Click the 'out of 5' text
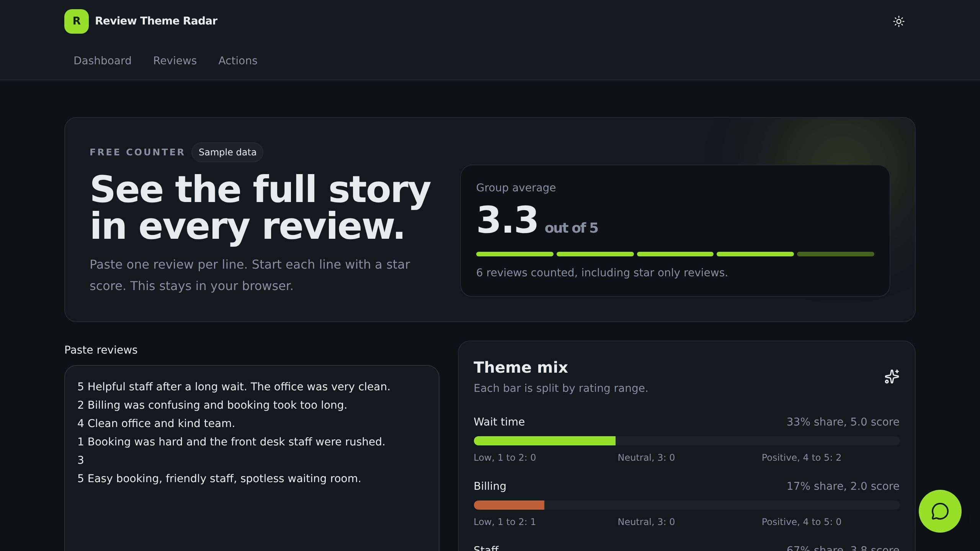980x551 pixels. coord(571,228)
